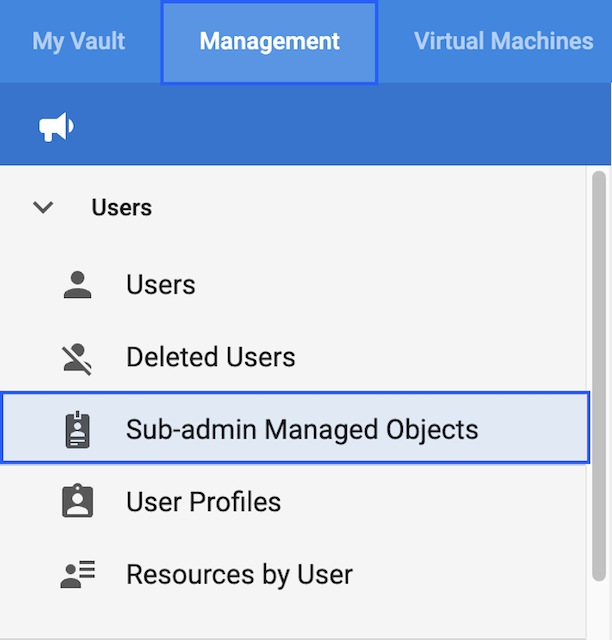The image size is (612, 640).
Task: Switch to the My Vault tab
Action: pos(79,42)
